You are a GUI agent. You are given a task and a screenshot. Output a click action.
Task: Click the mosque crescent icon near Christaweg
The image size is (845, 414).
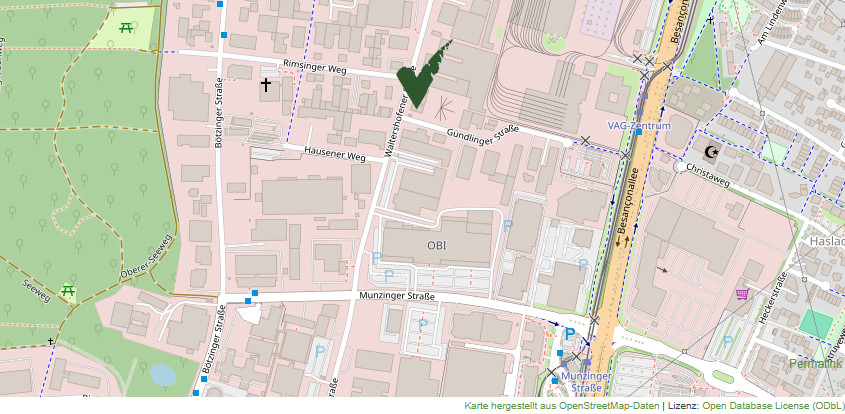pos(712,152)
